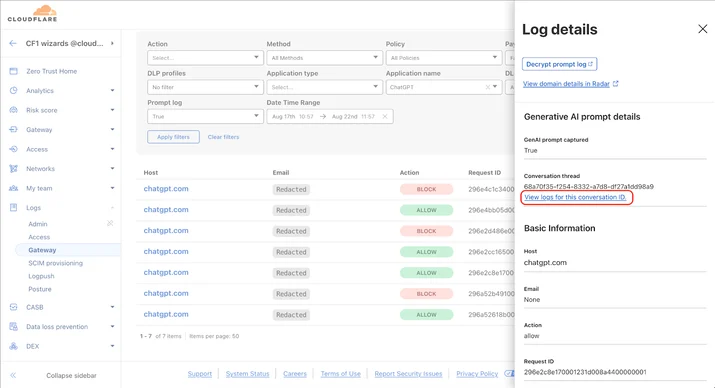Click the Decrypt prompt log button
Screen dimensions: 715x388
point(559,64)
